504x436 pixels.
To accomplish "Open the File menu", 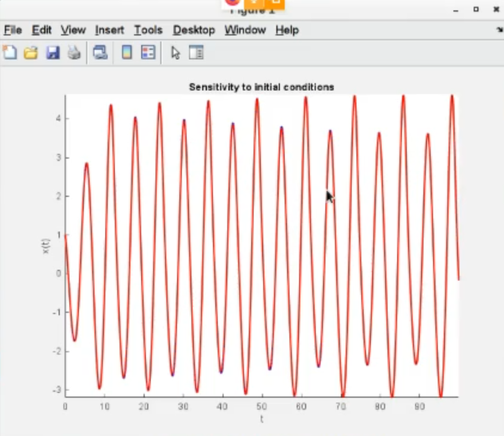I will click(13, 30).
